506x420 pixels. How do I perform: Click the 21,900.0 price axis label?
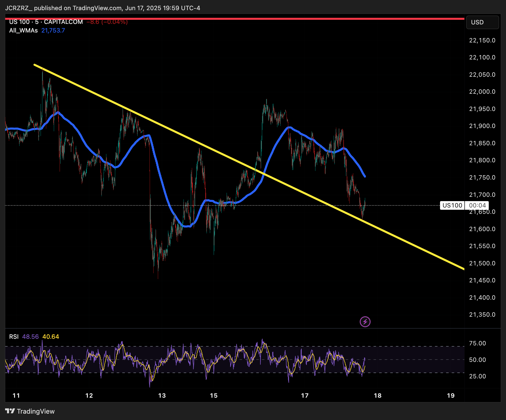pos(482,126)
